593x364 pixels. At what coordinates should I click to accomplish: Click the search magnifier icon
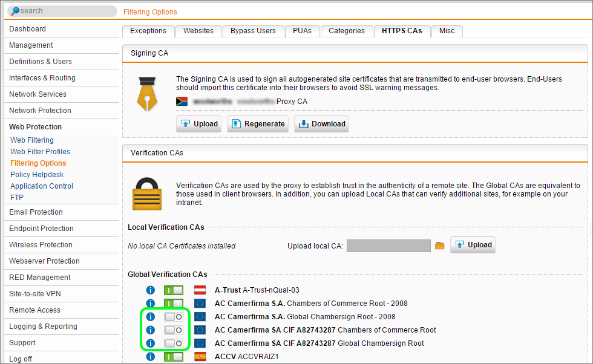coord(15,11)
